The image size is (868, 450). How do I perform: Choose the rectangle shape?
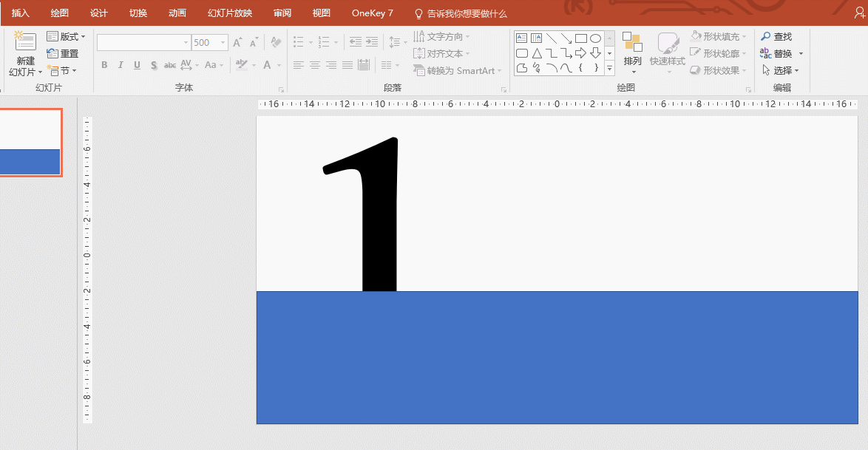point(580,38)
